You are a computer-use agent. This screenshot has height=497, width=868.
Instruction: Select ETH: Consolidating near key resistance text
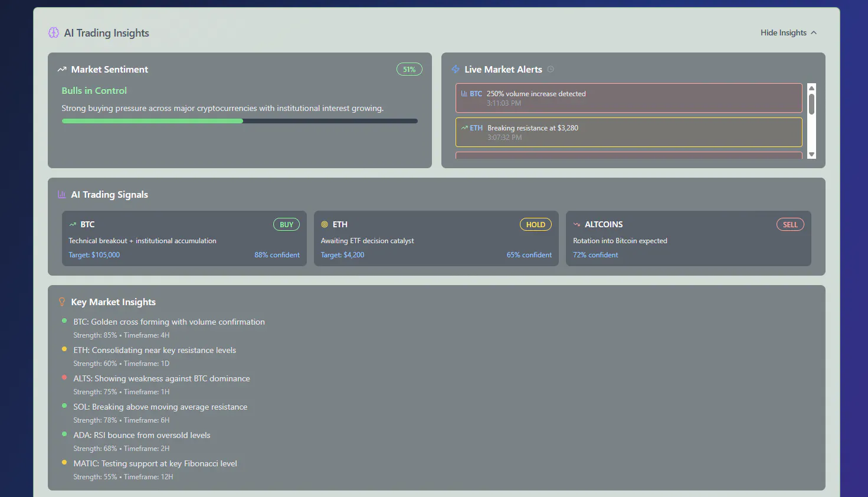click(155, 350)
